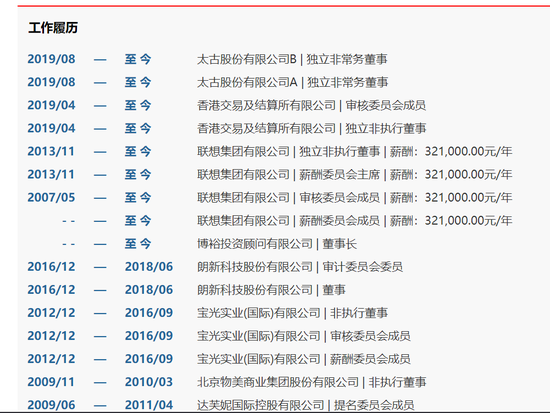Select 香港交易及结算所有限公司 审核委员会成员 row
Image resolution: width=550 pixels, height=413 pixels.
311,105
